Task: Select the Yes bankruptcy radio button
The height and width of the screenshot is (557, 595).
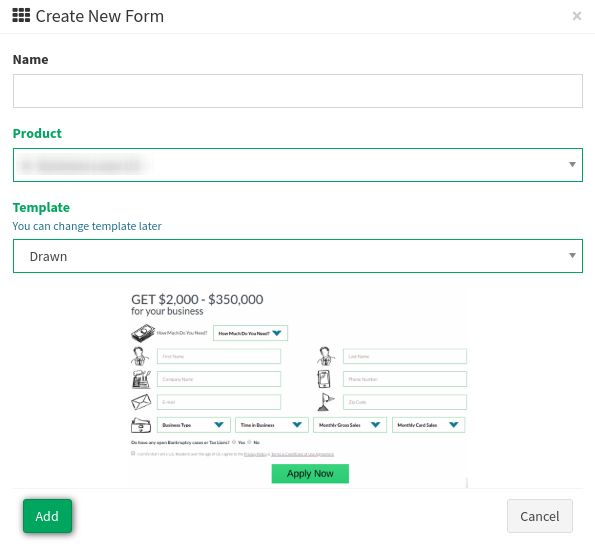Action: tap(234, 442)
